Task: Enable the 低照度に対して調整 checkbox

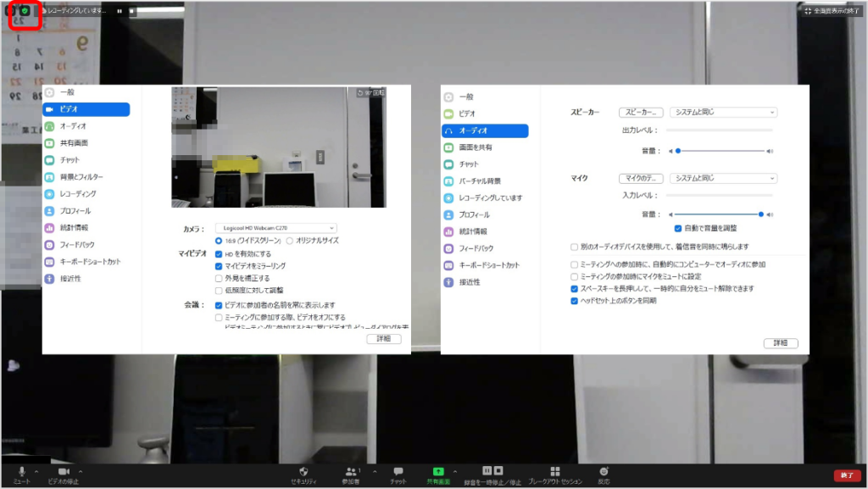Action: (219, 291)
